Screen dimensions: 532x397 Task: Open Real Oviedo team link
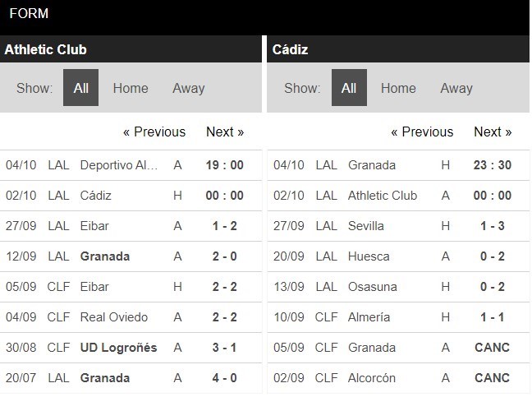click(x=113, y=317)
